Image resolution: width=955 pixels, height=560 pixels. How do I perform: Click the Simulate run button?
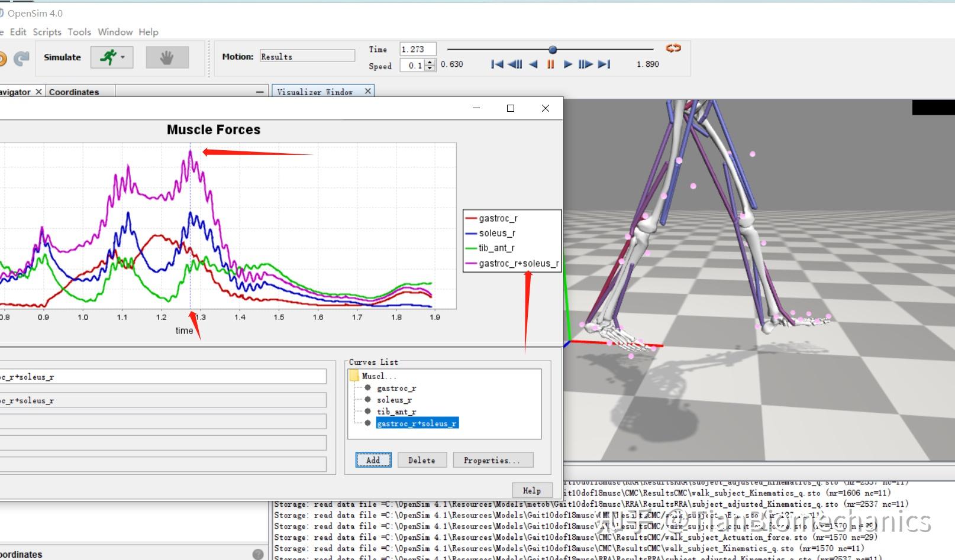click(108, 57)
